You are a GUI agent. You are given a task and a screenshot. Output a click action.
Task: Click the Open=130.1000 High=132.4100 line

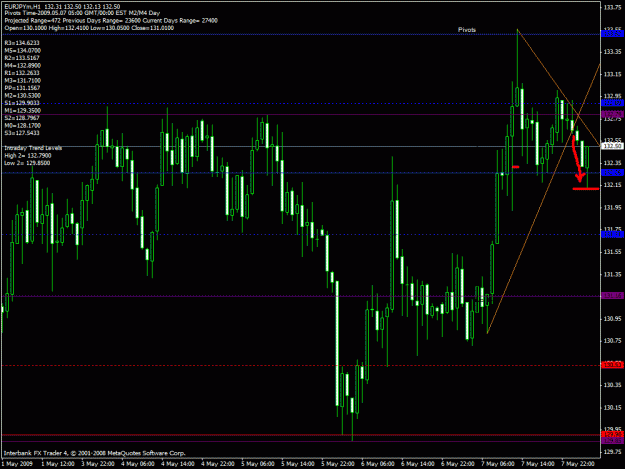89,28
